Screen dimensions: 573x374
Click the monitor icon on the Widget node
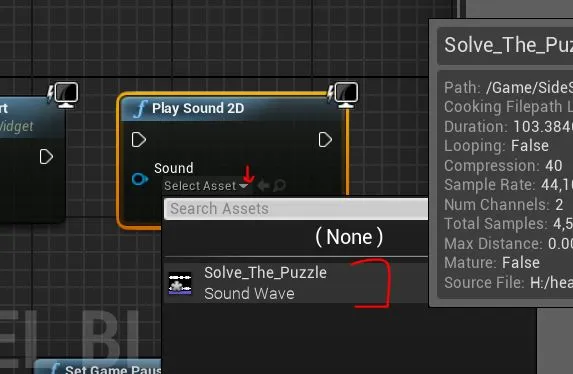(x=63, y=95)
